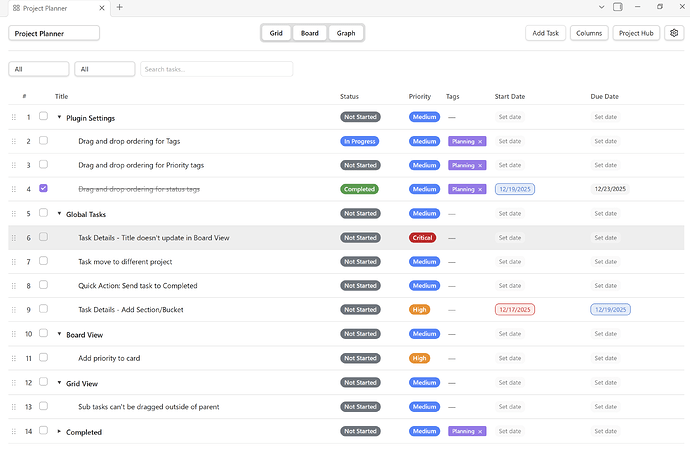The width and height of the screenshot is (690, 461).
Task: Click the drag handle on row 6
Action: pyautogui.click(x=13, y=238)
